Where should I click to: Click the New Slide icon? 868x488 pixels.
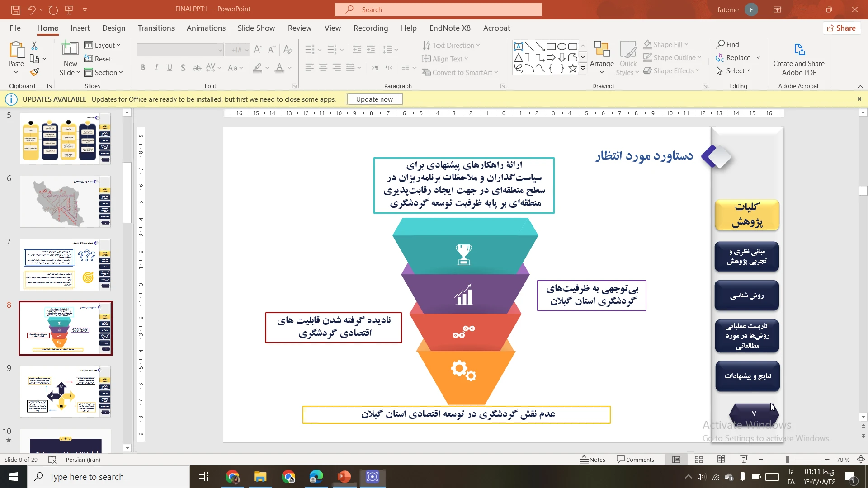(70, 49)
